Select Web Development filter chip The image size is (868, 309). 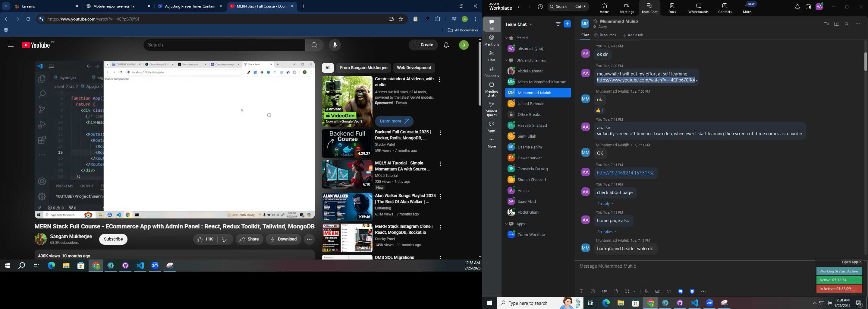pos(414,68)
